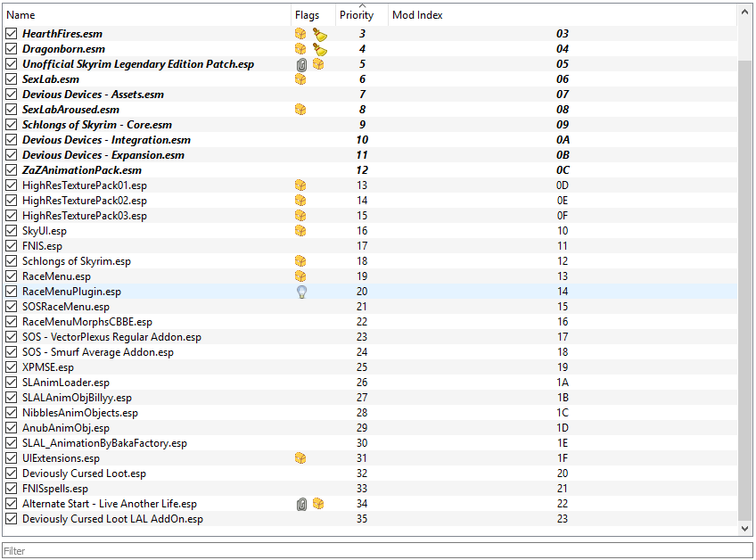
Task: Click the archive box icon for Dragonborn.esm
Action: (x=300, y=49)
